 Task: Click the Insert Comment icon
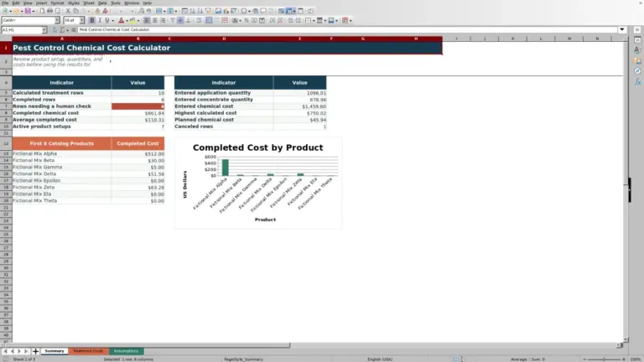[x=263, y=11]
